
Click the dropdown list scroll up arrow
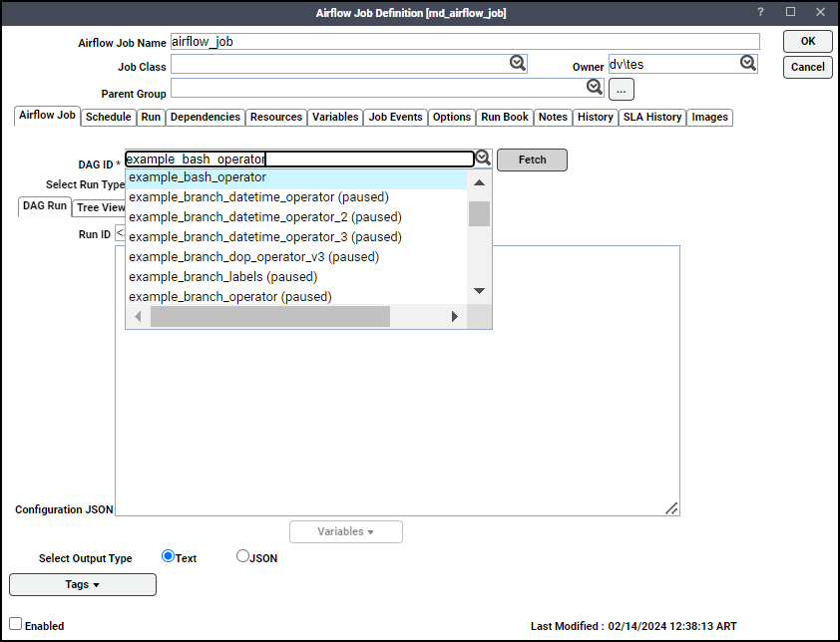coord(480,183)
